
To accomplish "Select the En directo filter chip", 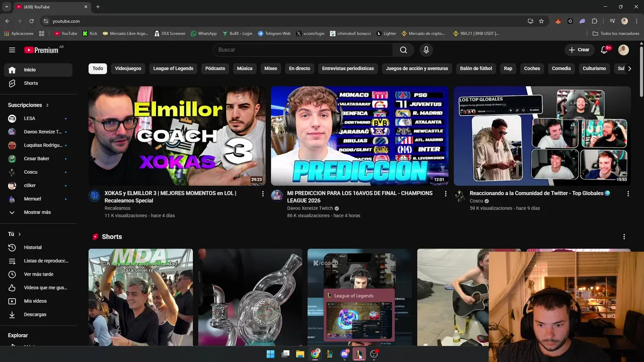I will [x=299, y=68].
